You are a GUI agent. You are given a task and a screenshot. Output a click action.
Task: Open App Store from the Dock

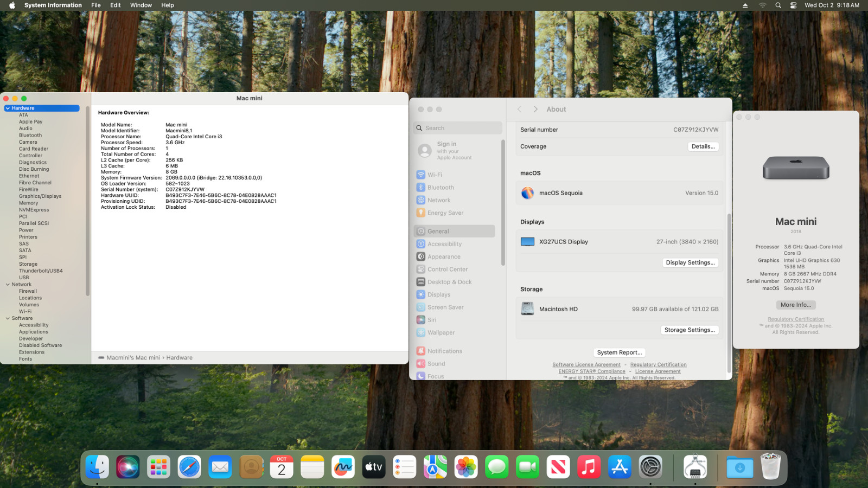tap(620, 467)
